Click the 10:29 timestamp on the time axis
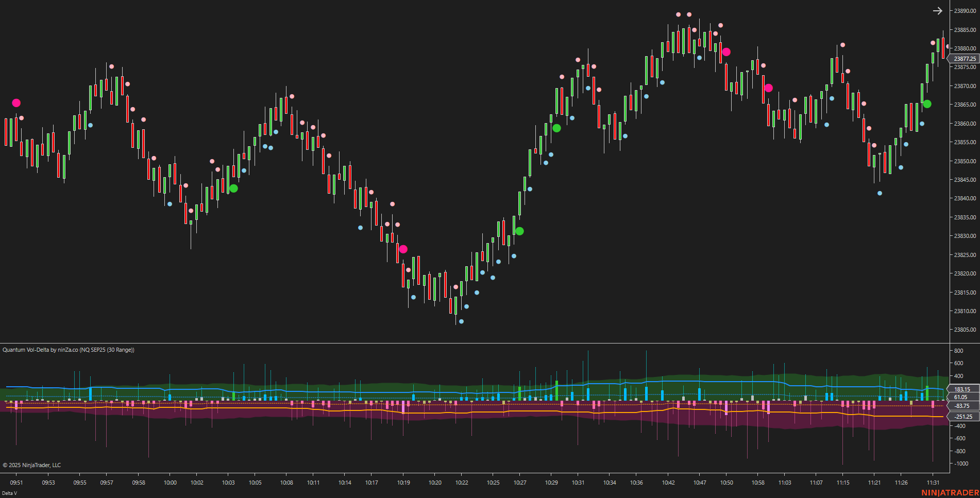 pos(552,483)
